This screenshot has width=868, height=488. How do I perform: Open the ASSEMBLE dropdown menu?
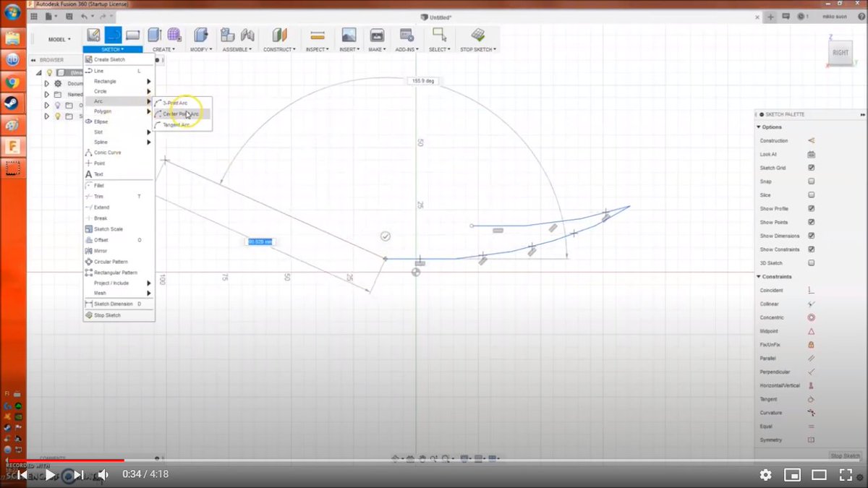coord(237,49)
